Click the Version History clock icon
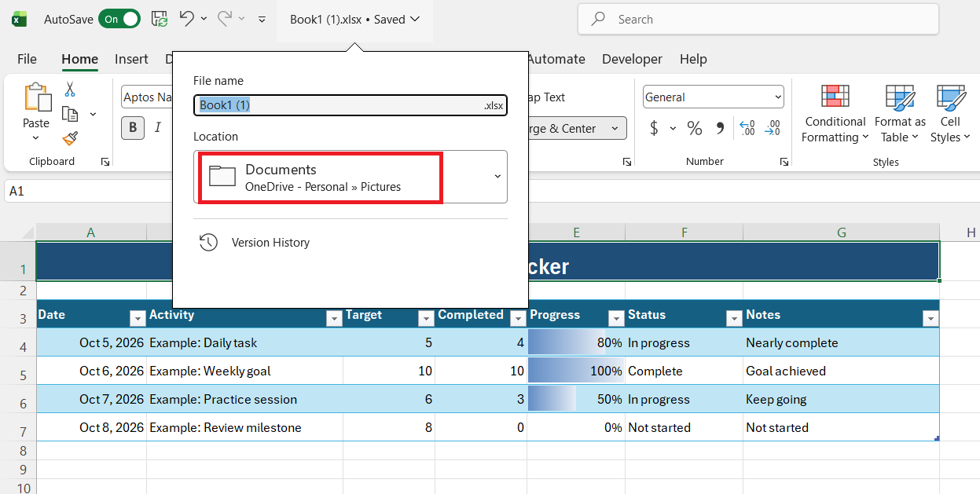The image size is (980, 494). tap(208, 243)
